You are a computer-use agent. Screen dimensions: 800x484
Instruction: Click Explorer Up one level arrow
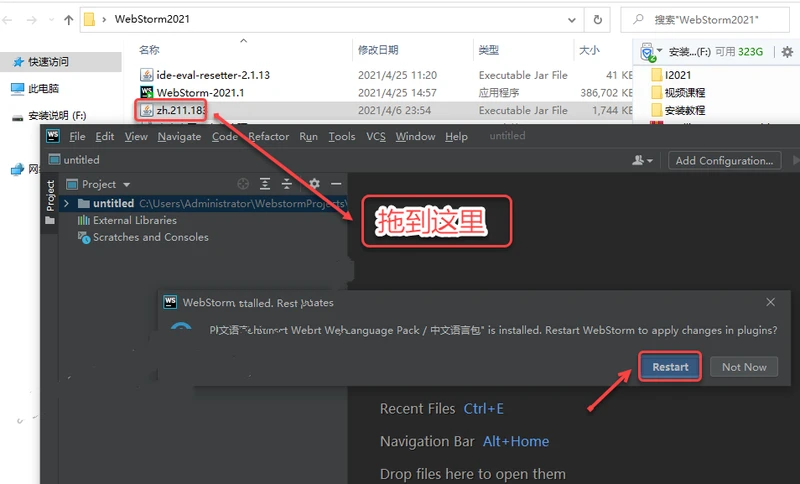[68, 20]
